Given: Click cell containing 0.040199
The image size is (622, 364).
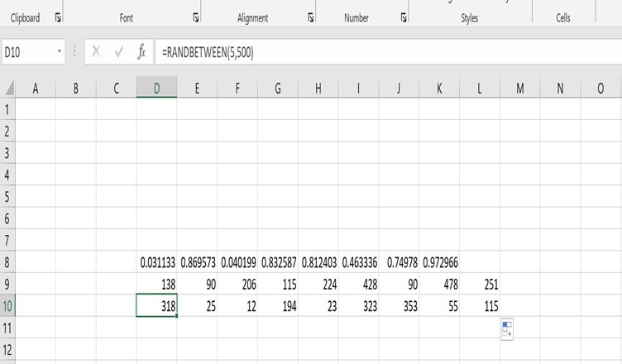Looking at the screenshot, I should click(x=237, y=262).
